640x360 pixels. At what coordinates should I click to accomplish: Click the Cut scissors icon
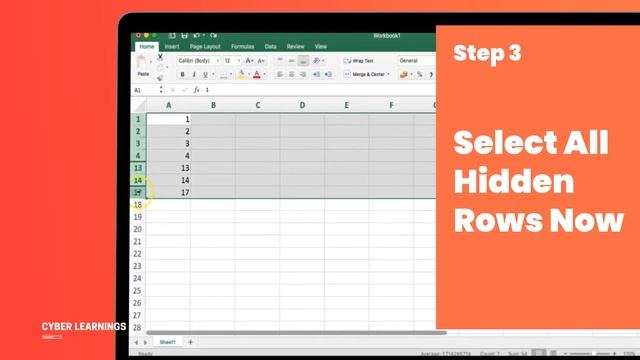point(160,57)
